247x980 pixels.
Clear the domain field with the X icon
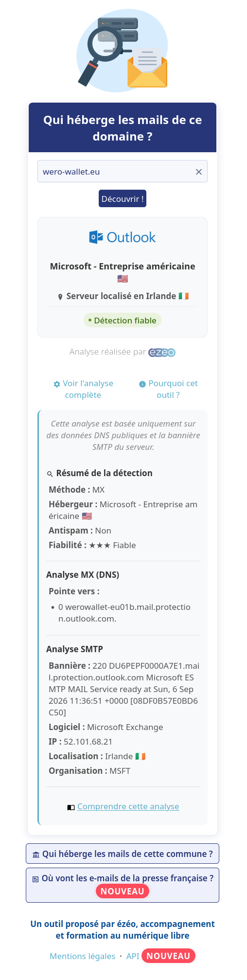click(198, 172)
